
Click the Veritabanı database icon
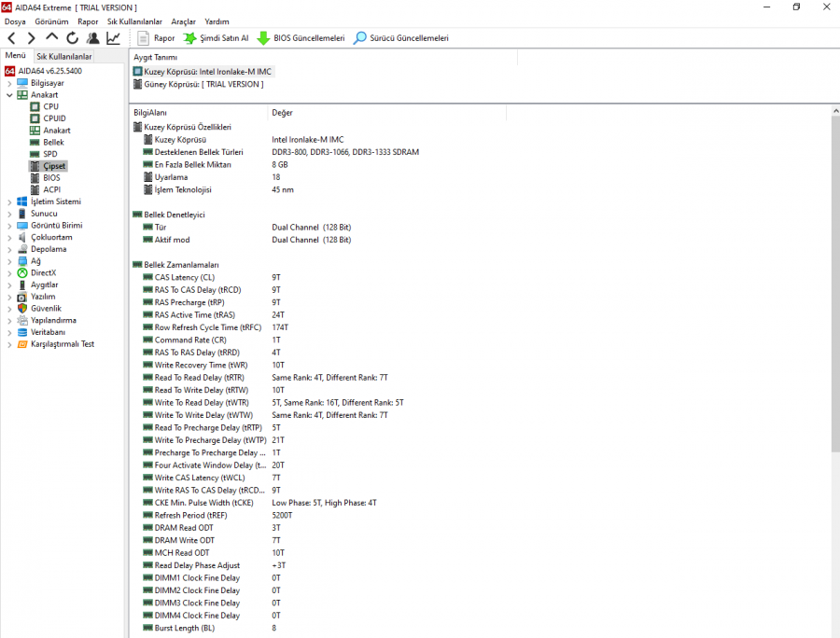[22, 332]
